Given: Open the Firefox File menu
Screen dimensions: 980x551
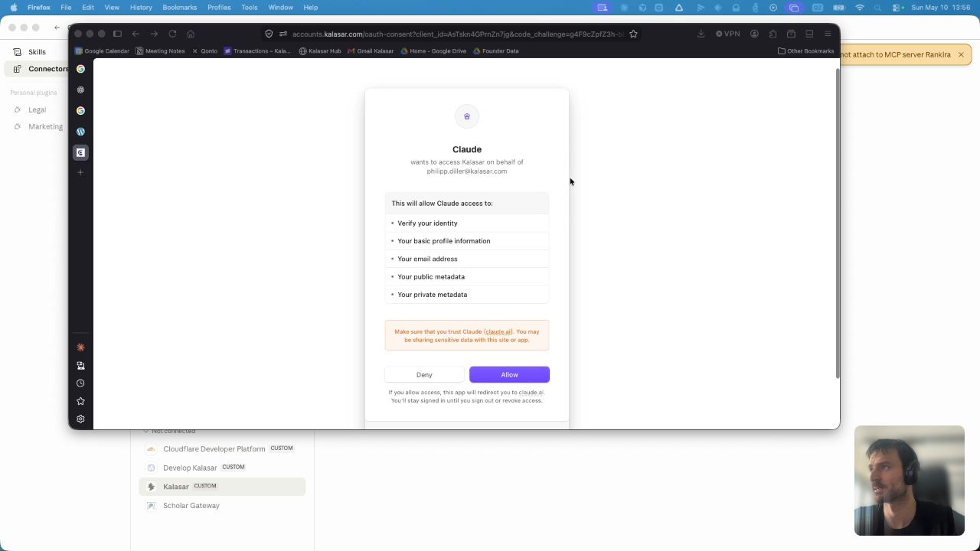Looking at the screenshot, I should [x=66, y=8].
